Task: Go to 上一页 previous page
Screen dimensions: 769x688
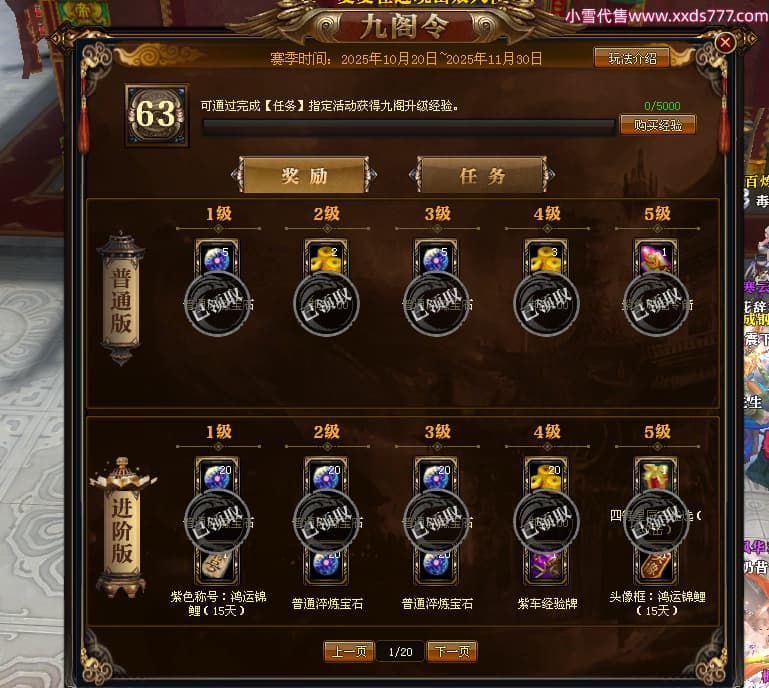Action: (x=349, y=651)
